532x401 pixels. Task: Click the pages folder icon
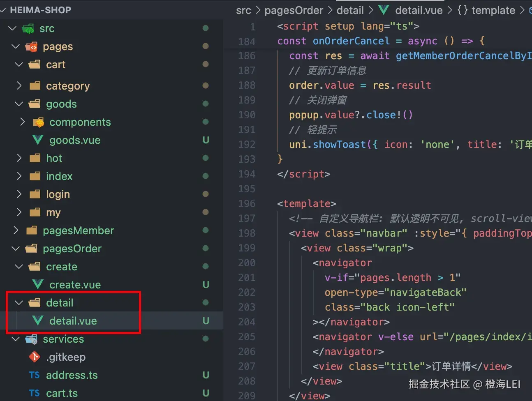(x=31, y=46)
